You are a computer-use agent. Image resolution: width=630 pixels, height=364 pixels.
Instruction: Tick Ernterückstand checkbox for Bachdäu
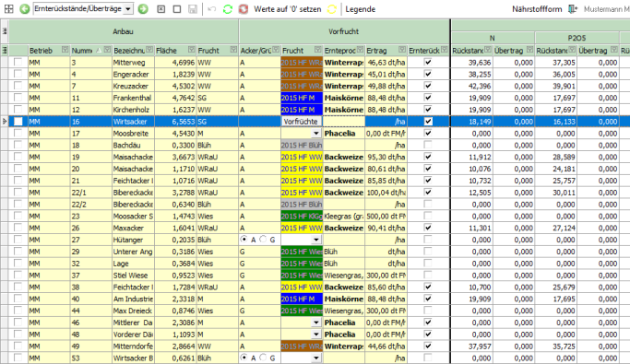(x=428, y=145)
